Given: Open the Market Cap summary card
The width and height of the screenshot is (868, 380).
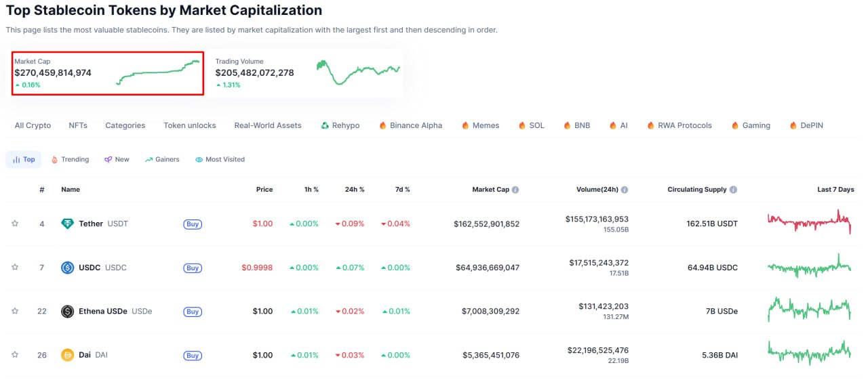Looking at the screenshot, I should click(108, 72).
